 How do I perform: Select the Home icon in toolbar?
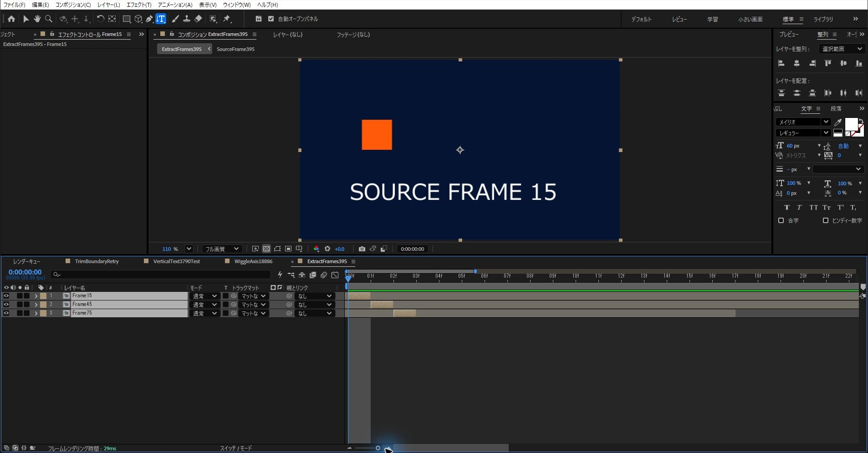[11, 19]
